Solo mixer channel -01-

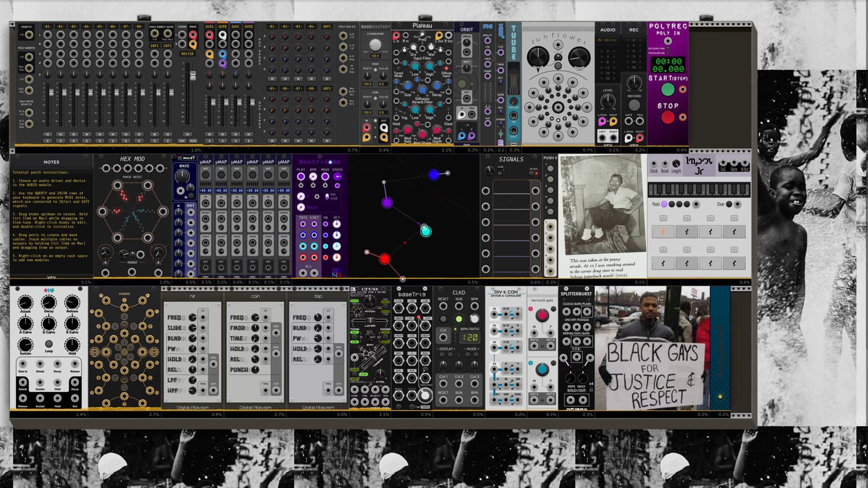(x=47, y=141)
